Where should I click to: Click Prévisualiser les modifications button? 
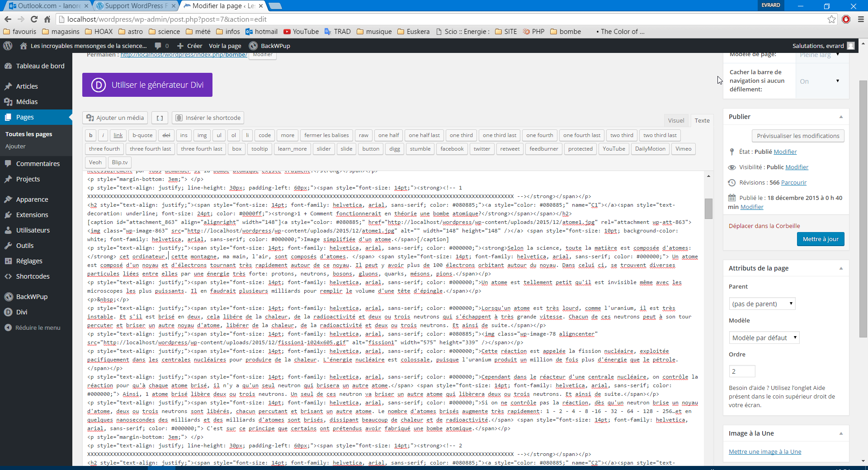coord(798,136)
